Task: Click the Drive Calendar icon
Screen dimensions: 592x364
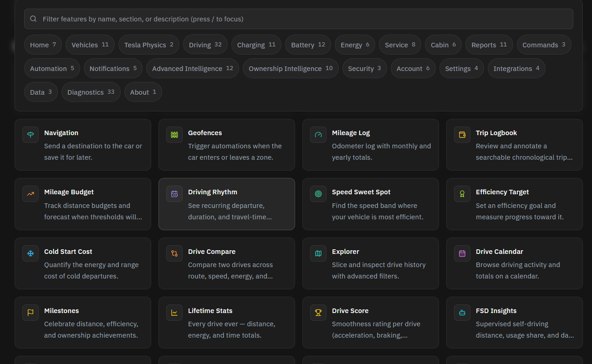Action: tap(462, 253)
